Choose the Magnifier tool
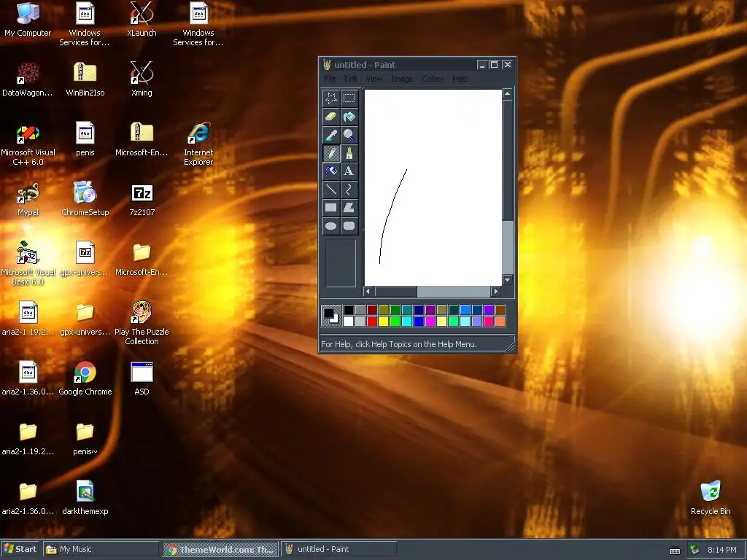747x560 pixels. click(349, 135)
